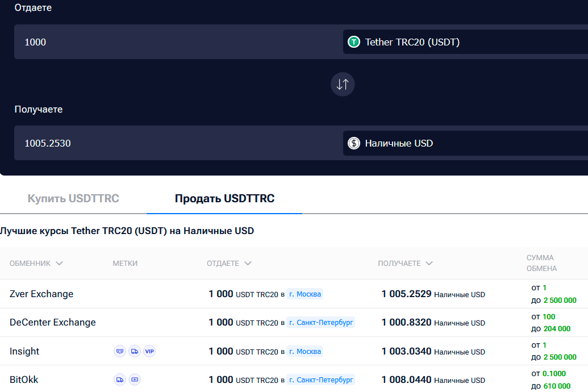The height and width of the screenshot is (392, 588).
Task: Click the от 0.1000 minimum value
Action: 549,374
